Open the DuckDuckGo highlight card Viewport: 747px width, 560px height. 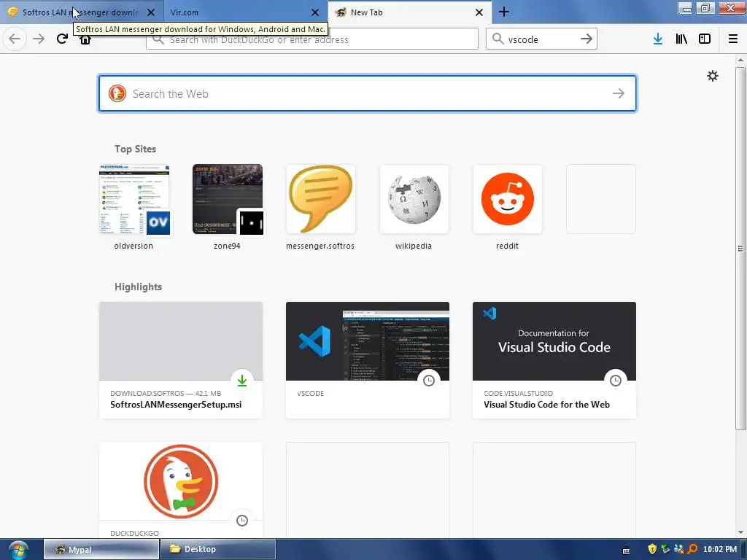click(181, 491)
